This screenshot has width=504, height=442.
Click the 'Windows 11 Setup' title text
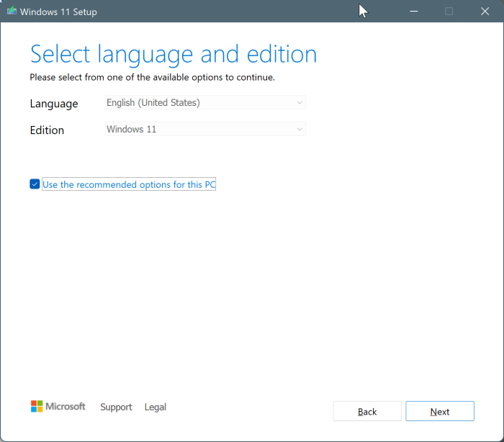point(58,12)
